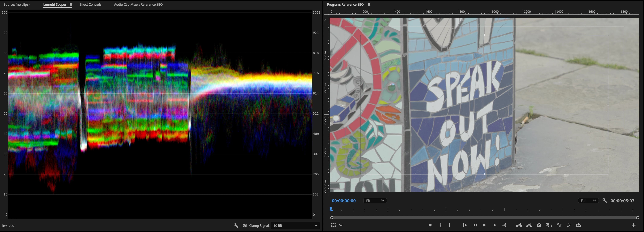This screenshot has height=232, width=644.
Task: Click the blue playhead timecode field
Action: click(343, 201)
